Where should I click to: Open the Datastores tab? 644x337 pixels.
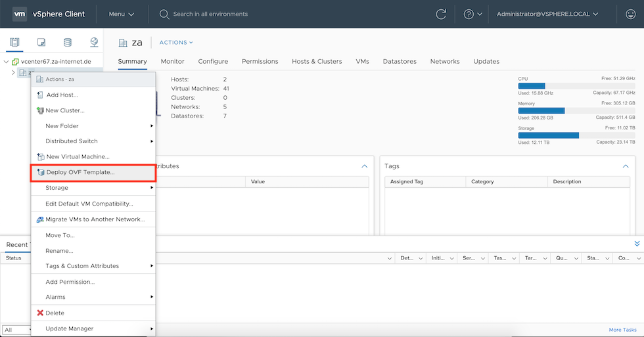coord(400,62)
